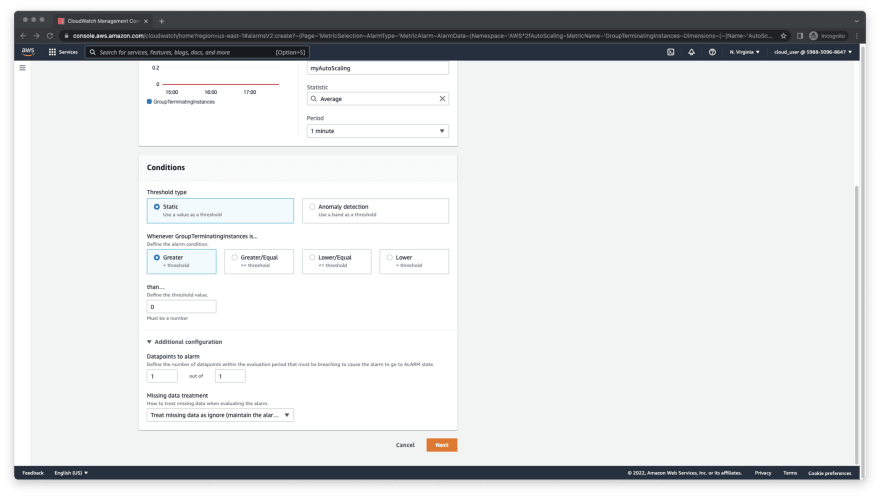The image size is (880, 497).
Task: Click the Statistic field showing Average
Action: pyautogui.click(x=378, y=99)
